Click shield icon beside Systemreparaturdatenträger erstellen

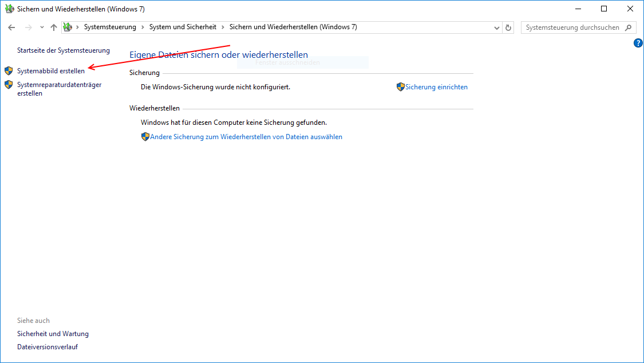point(9,85)
